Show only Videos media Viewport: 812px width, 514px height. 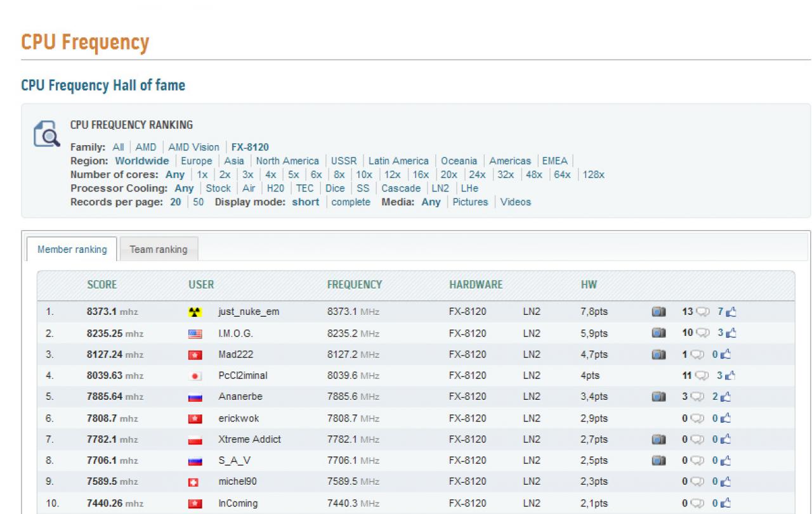[x=516, y=202]
